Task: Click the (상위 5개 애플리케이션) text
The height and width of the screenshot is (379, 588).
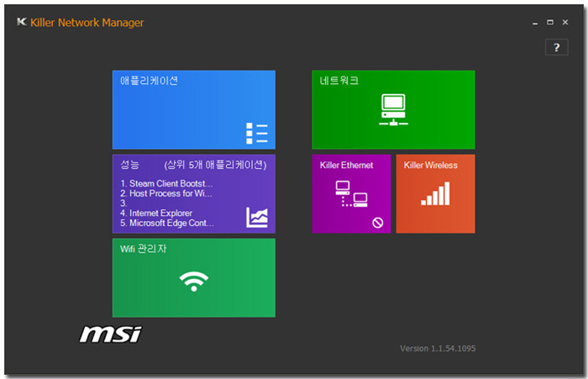Action: coord(216,165)
